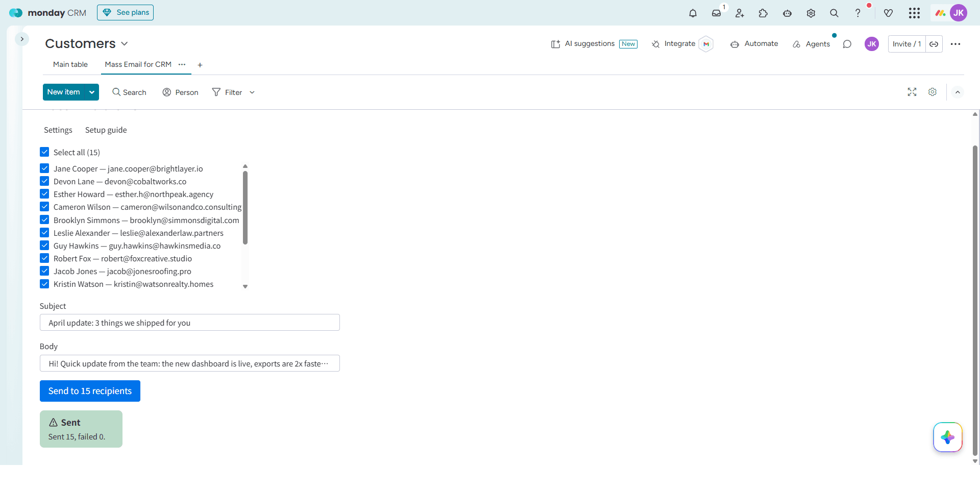Uncheck Devon Lane recipient
980x490 pixels.
tap(44, 181)
